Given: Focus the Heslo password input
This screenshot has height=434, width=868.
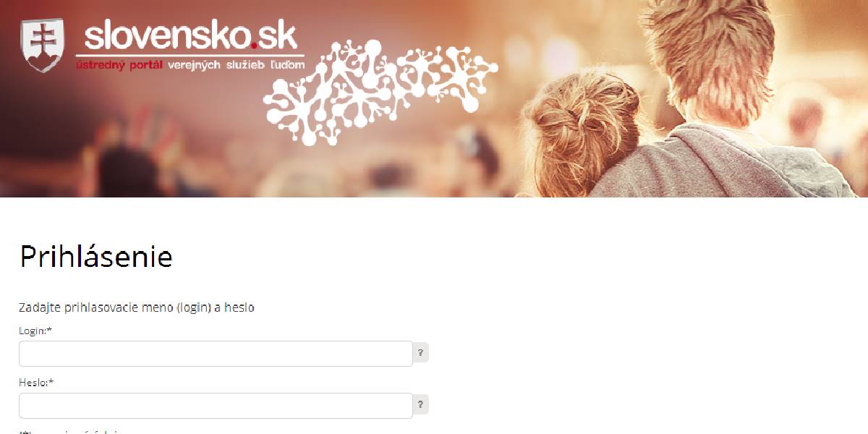Looking at the screenshot, I should (216, 406).
